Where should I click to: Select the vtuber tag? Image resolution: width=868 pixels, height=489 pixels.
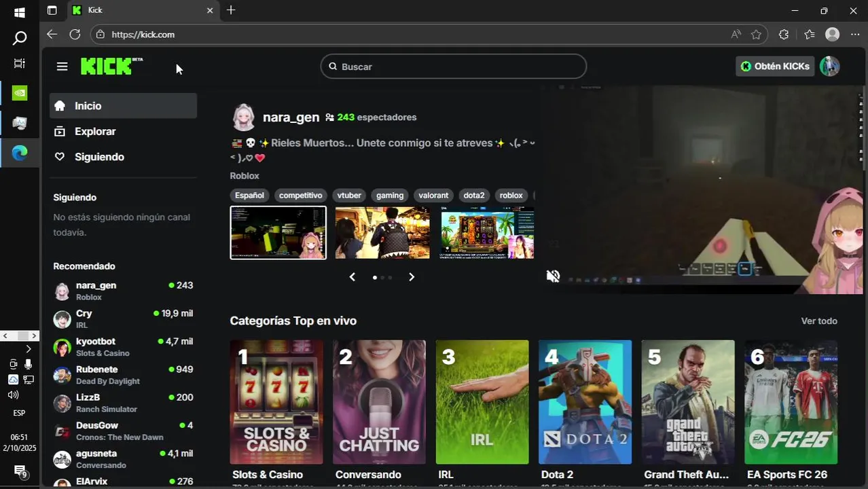pos(349,196)
